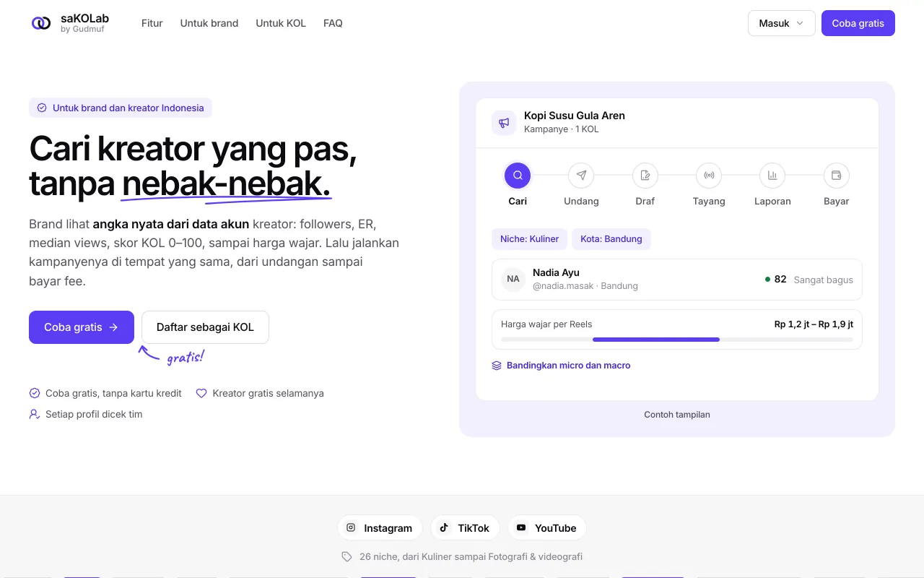
Task: Click the TikTok logo icon
Action: [x=444, y=527]
